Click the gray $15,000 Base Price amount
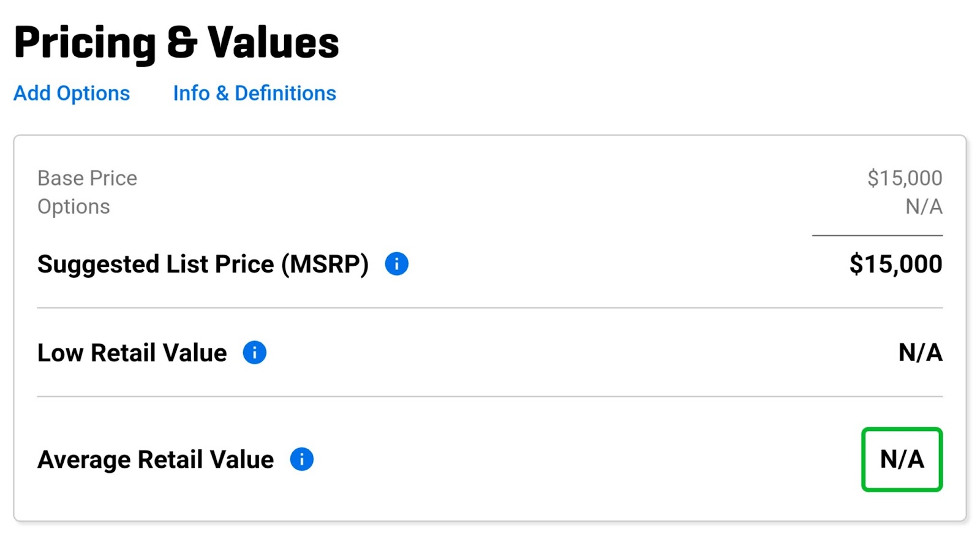Image resolution: width=980 pixels, height=540 pixels. pyautogui.click(x=905, y=178)
